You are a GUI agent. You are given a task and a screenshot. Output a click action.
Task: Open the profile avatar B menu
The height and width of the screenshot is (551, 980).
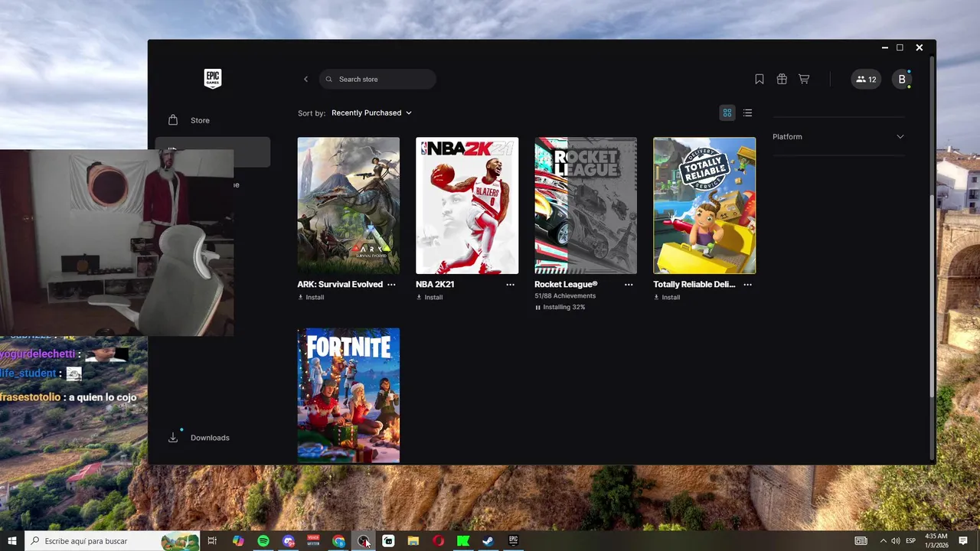coord(902,79)
